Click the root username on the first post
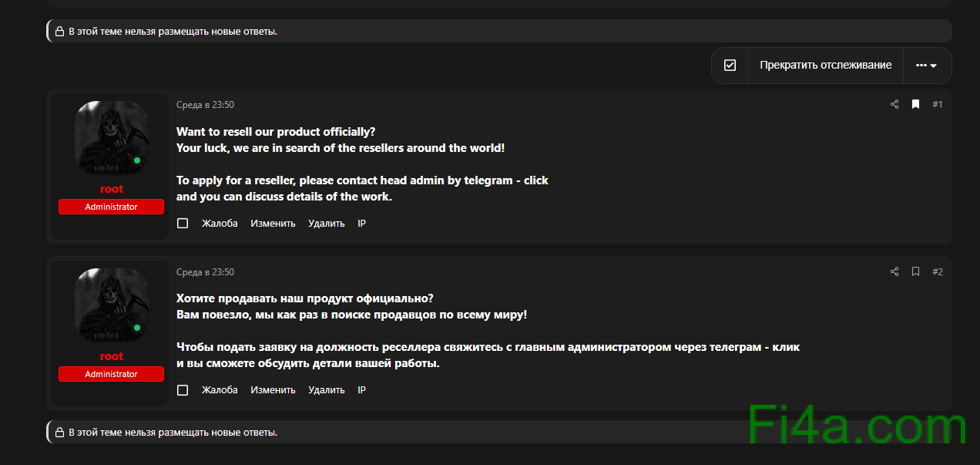 click(112, 189)
